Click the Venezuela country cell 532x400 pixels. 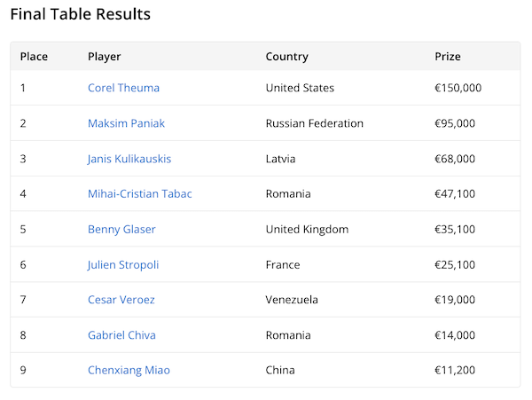[x=292, y=300]
